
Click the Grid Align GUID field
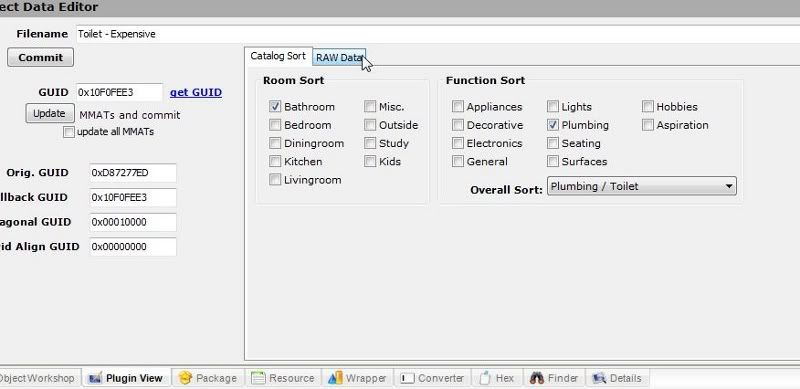click(x=133, y=247)
